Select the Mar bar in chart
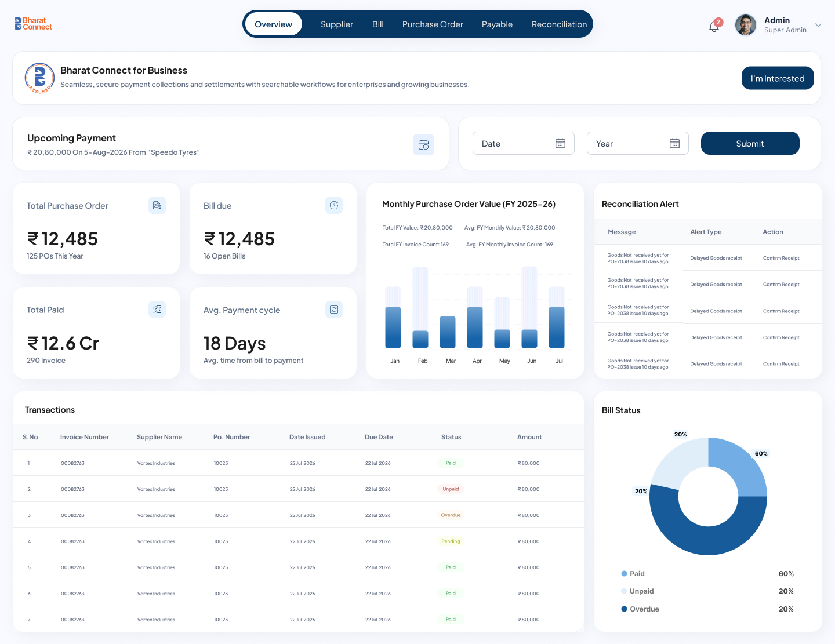This screenshot has width=835, height=644. (448, 332)
